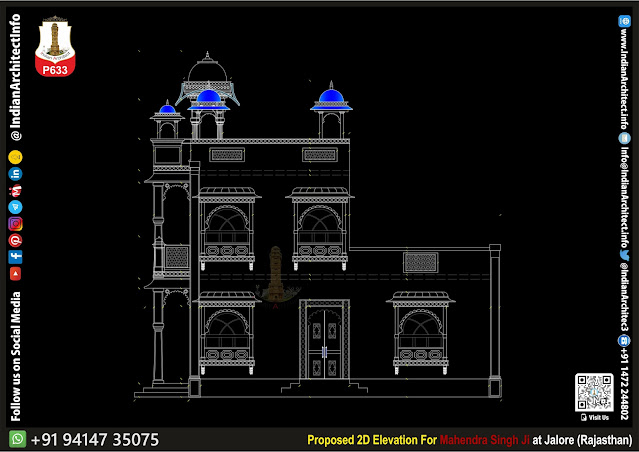The width and height of the screenshot is (639, 452).
Task: Click the +91 94147 35075 phone number
Action: coord(95,439)
